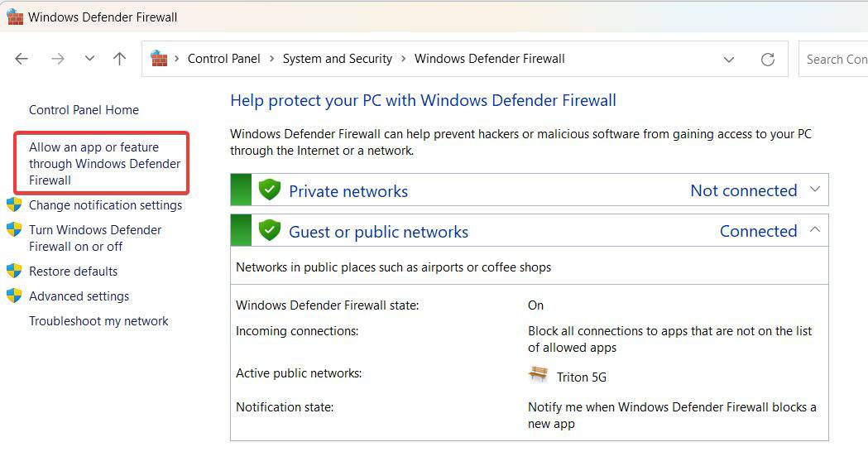Image resolution: width=868 pixels, height=471 pixels.
Task: Refresh the Control Panel page
Action: click(768, 60)
